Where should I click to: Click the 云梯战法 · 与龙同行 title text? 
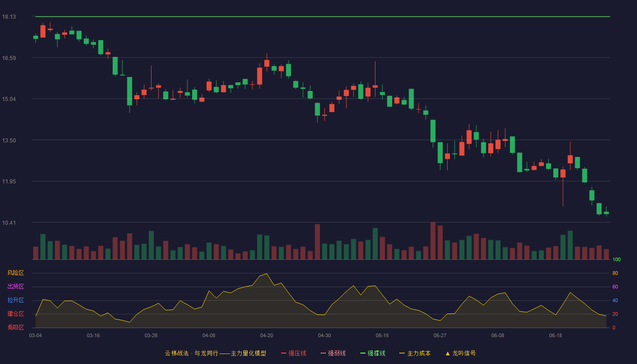pos(191,353)
